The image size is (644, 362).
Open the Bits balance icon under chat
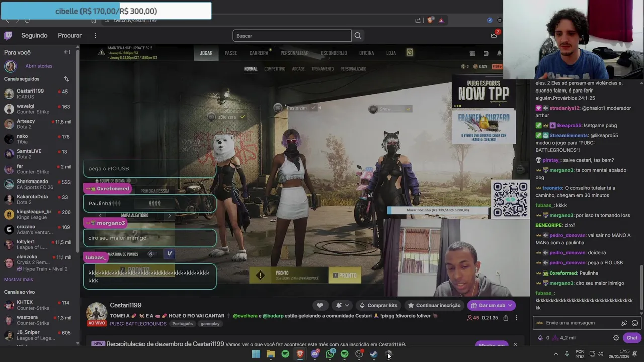540,338
